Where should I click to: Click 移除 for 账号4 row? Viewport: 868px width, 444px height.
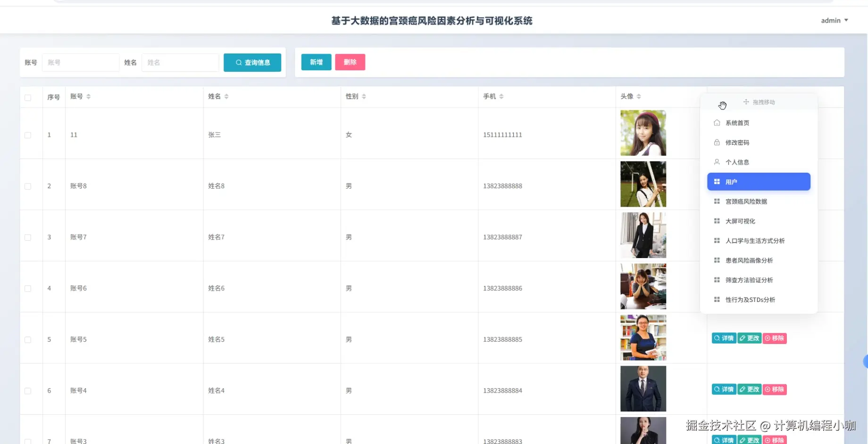[775, 389]
